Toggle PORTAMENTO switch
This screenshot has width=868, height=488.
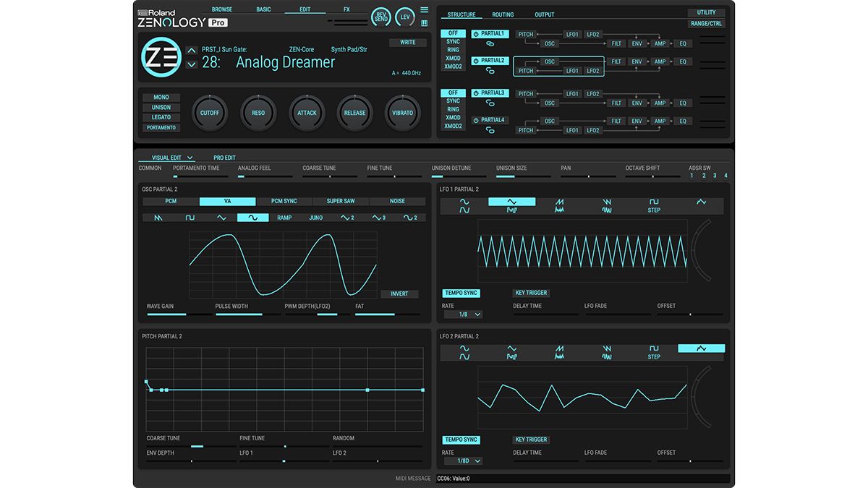tap(161, 127)
